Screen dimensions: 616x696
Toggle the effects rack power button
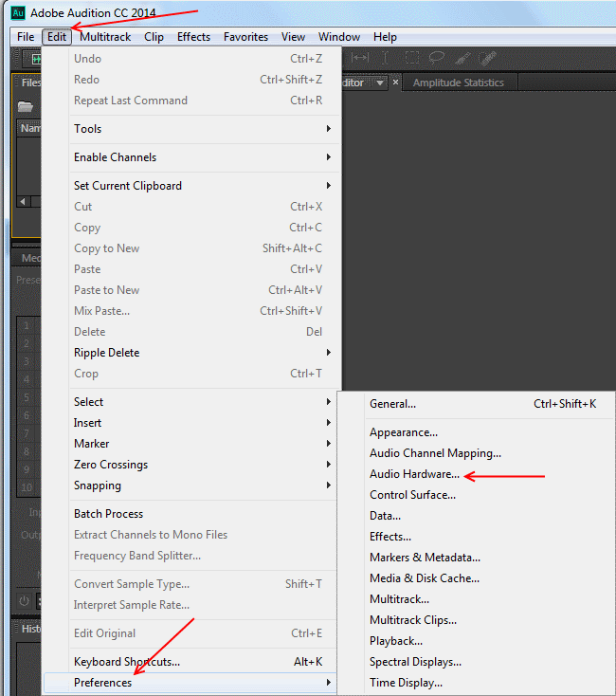tap(24, 600)
